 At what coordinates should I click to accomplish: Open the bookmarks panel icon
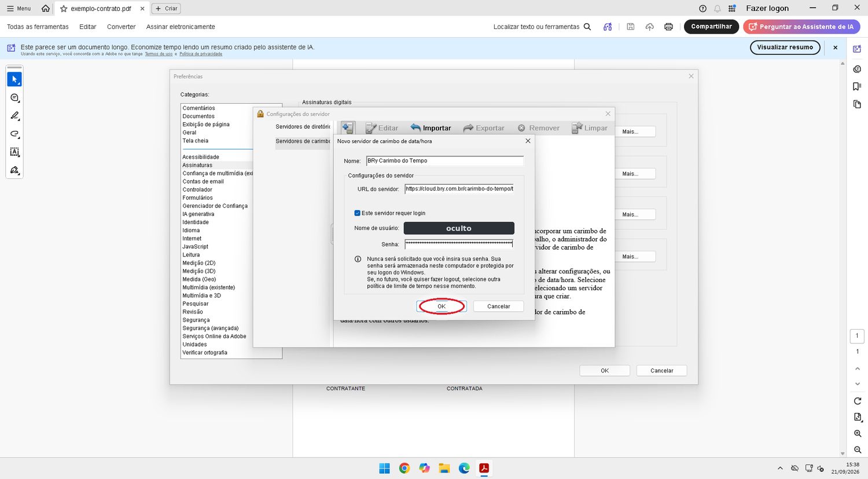pos(857,86)
